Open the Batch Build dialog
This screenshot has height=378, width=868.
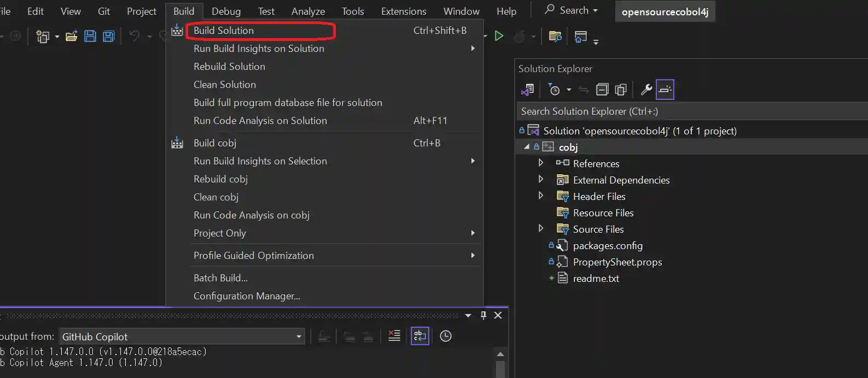coord(220,278)
